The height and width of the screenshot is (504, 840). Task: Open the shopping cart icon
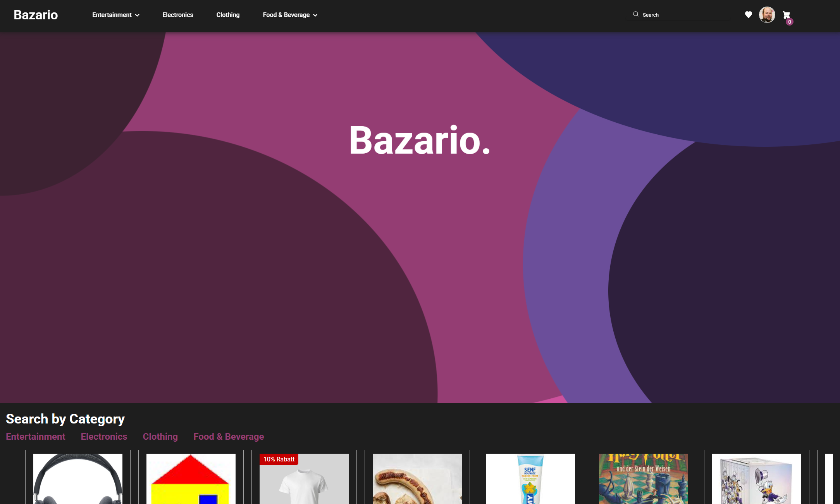click(x=787, y=15)
